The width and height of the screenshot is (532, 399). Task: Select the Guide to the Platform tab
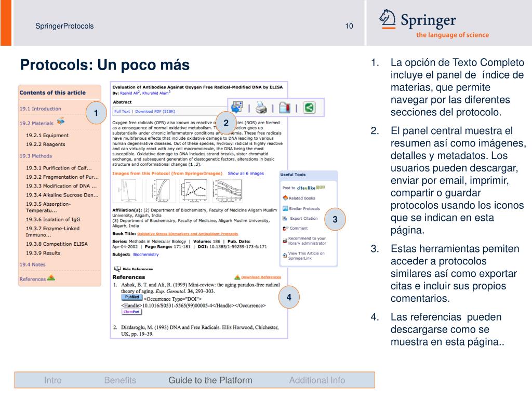(x=210, y=380)
